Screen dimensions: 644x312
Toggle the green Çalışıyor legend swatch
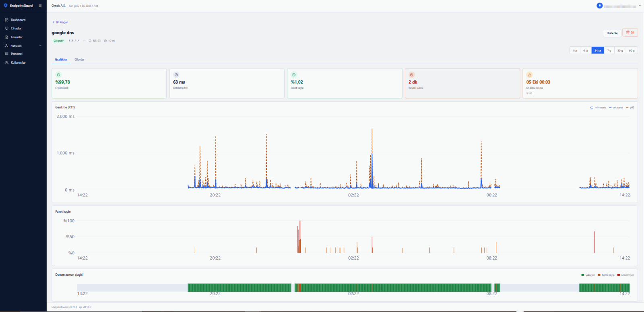(x=583, y=275)
